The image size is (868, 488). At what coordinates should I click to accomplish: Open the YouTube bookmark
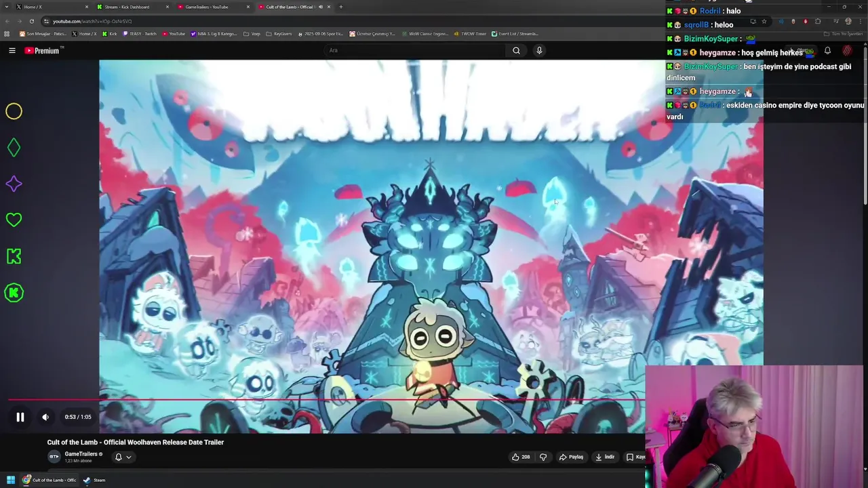pyautogui.click(x=174, y=34)
